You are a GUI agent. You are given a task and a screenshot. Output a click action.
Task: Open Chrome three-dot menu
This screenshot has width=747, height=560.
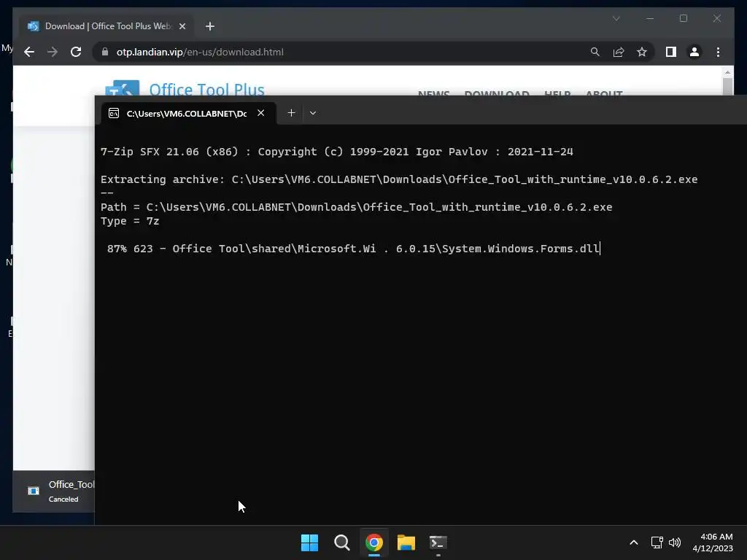(718, 52)
